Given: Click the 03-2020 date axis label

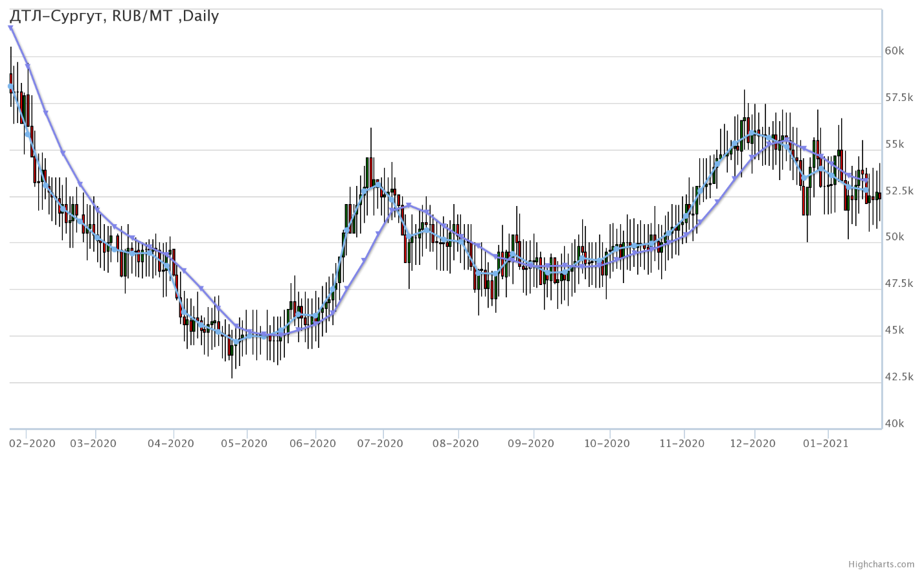Looking at the screenshot, I should [93, 444].
